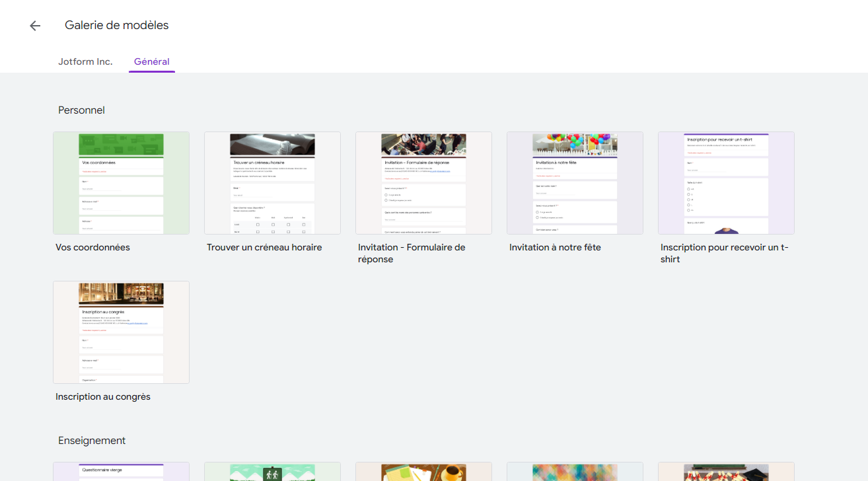Switch to the Jotform Inc. tab
Viewport: 868px width, 481px height.
coord(85,61)
